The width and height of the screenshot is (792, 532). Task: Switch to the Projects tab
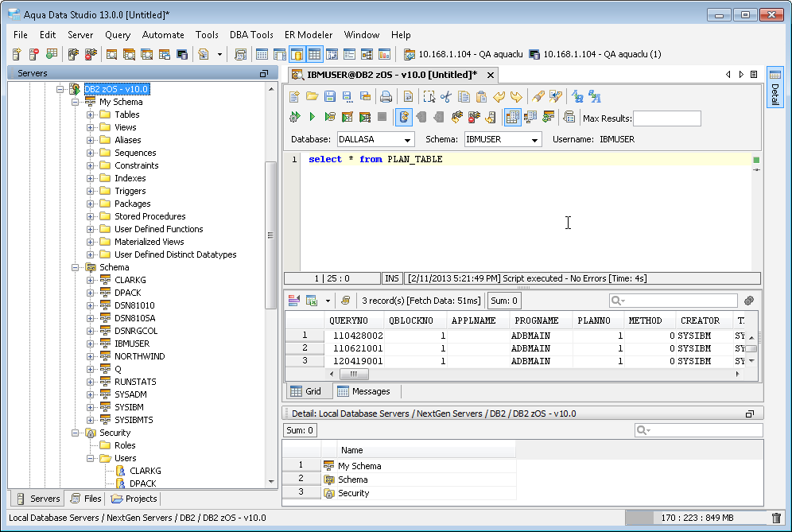134,499
